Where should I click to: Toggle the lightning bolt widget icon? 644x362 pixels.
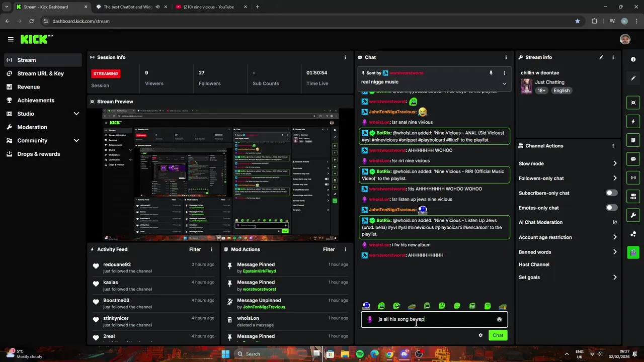tap(633, 121)
